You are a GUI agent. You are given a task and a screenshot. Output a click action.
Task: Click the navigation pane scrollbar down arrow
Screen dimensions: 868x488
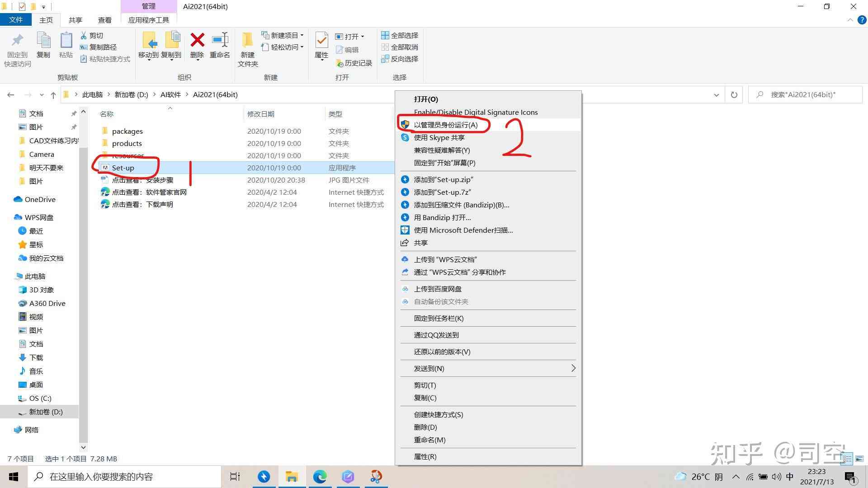point(83,447)
